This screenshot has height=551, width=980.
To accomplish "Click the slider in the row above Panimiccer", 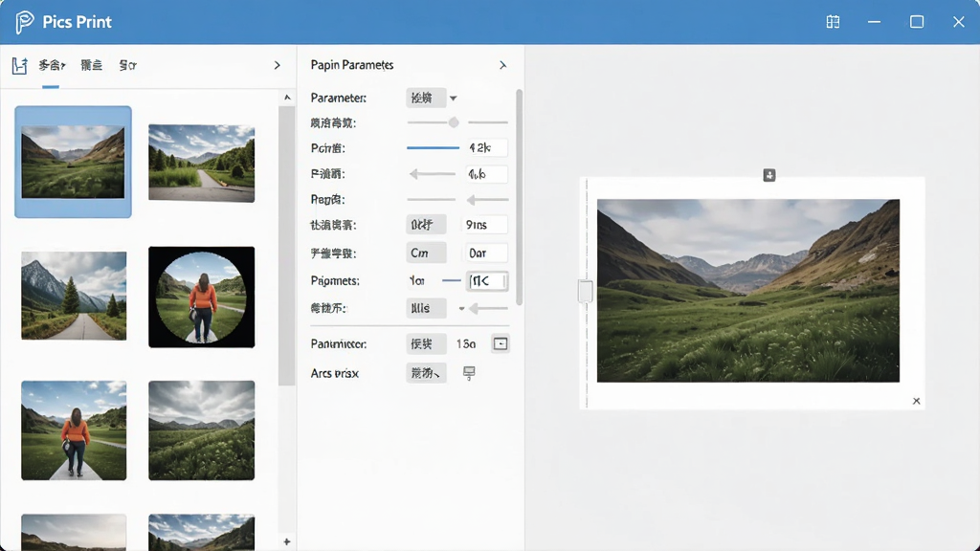I will (488, 308).
